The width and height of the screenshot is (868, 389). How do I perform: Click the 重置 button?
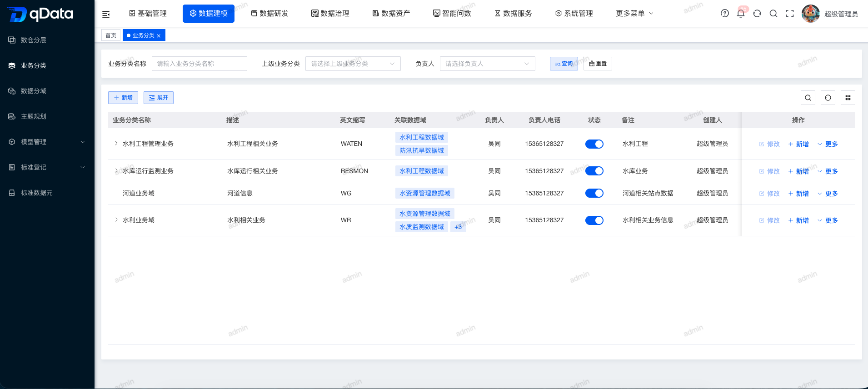coord(598,64)
